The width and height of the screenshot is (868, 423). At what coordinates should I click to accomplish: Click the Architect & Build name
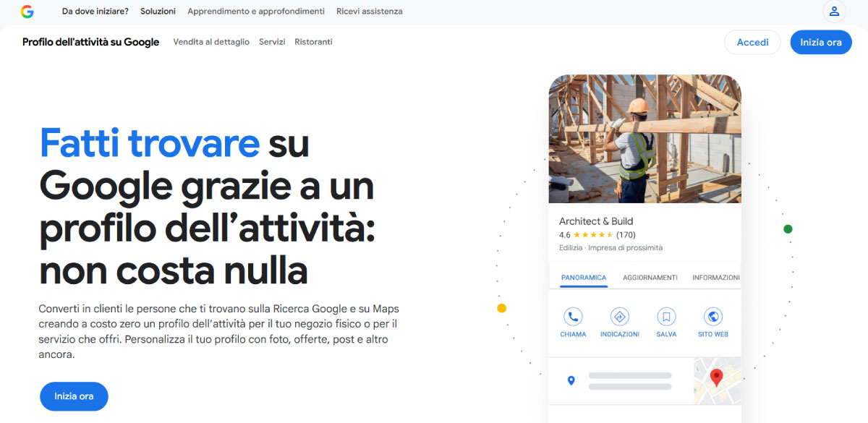pyautogui.click(x=596, y=221)
